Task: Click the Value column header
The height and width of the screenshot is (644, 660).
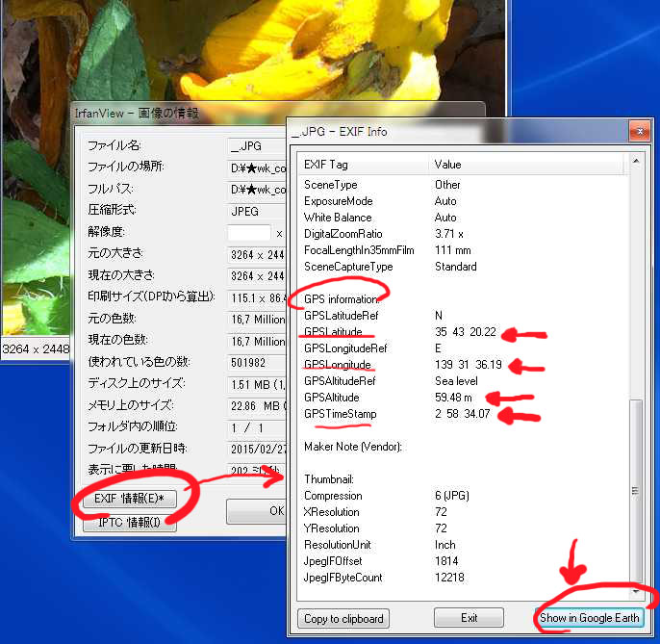Action: (525, 165)
